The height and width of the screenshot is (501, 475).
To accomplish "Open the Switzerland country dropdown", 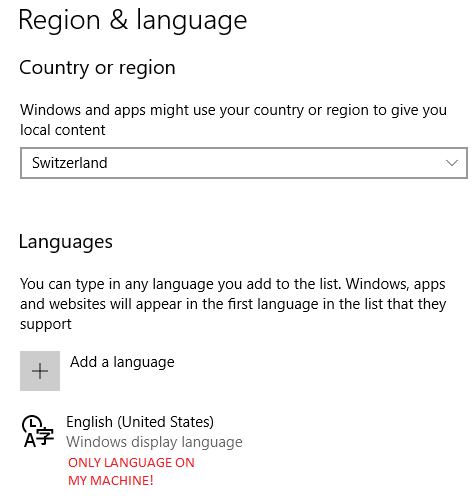I will coord(244,163).
